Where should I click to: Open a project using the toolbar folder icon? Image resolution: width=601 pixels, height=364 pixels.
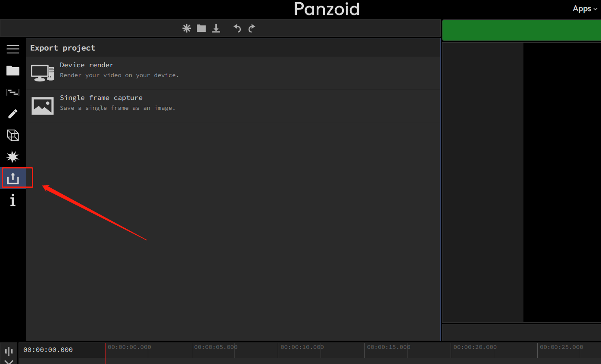pyautogui.click(x=201, y=28)
